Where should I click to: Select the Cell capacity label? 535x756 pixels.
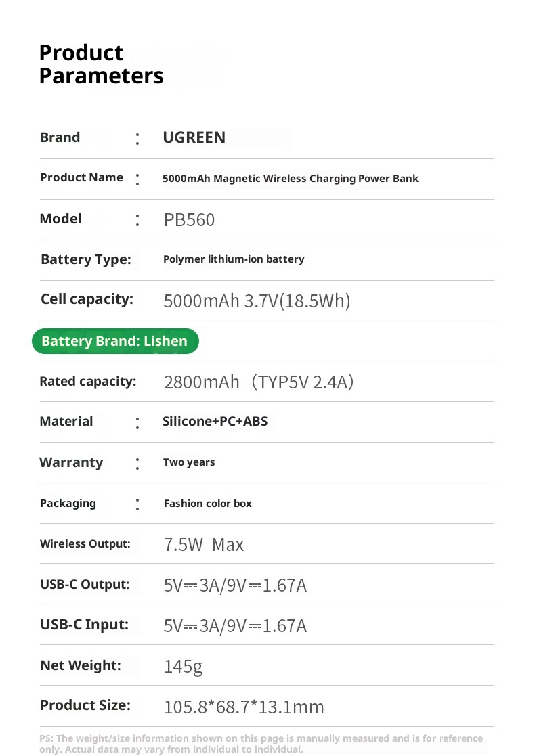[x=87, y=299]
